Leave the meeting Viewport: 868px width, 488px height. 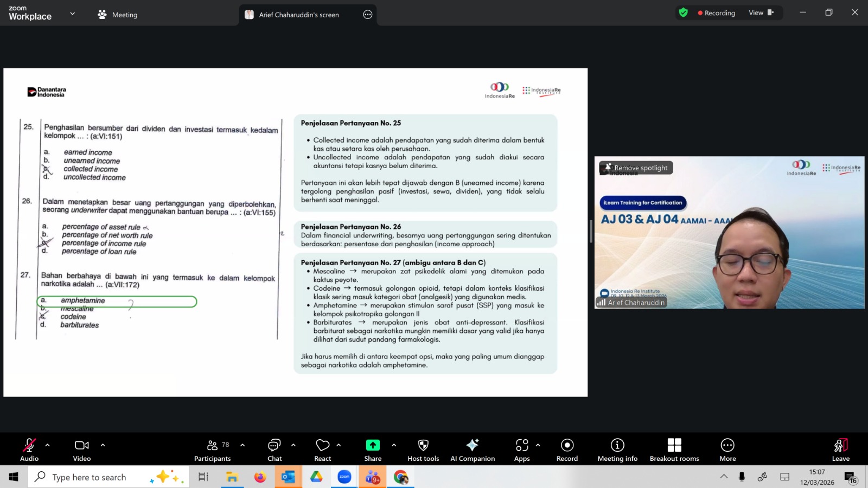point(840,449)
